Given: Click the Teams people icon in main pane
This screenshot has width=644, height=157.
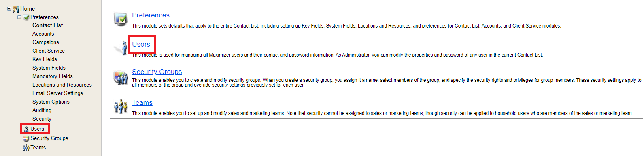Looking at the screenshot, I should [x=121, y=106].
